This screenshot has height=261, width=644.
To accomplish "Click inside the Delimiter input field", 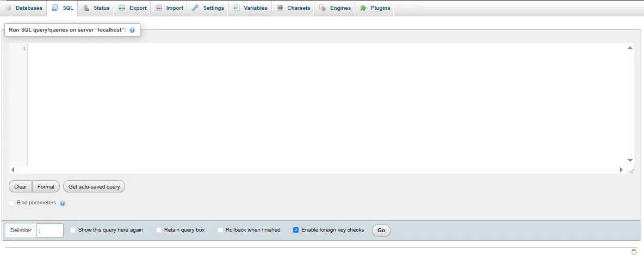I will click(50, 230).
